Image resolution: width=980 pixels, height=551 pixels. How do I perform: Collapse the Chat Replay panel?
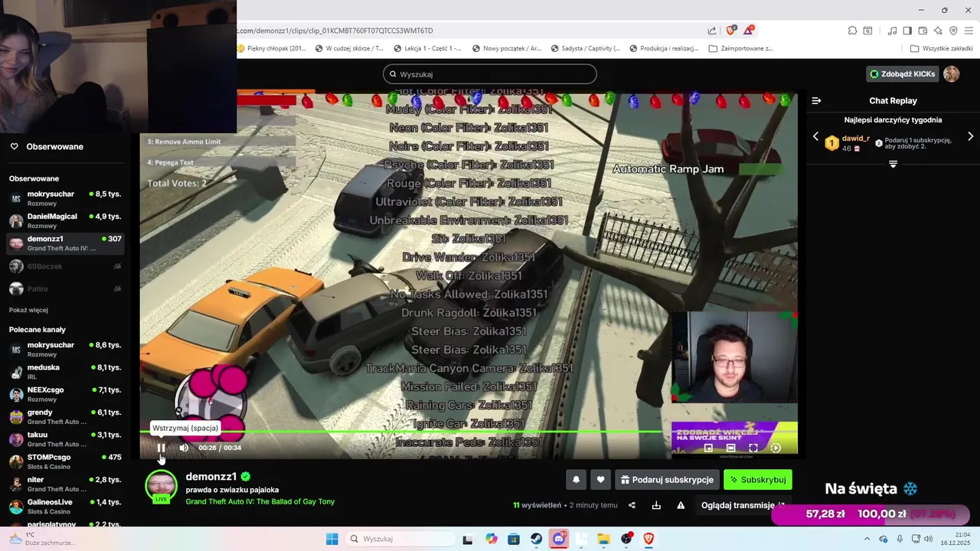[816, 100]
